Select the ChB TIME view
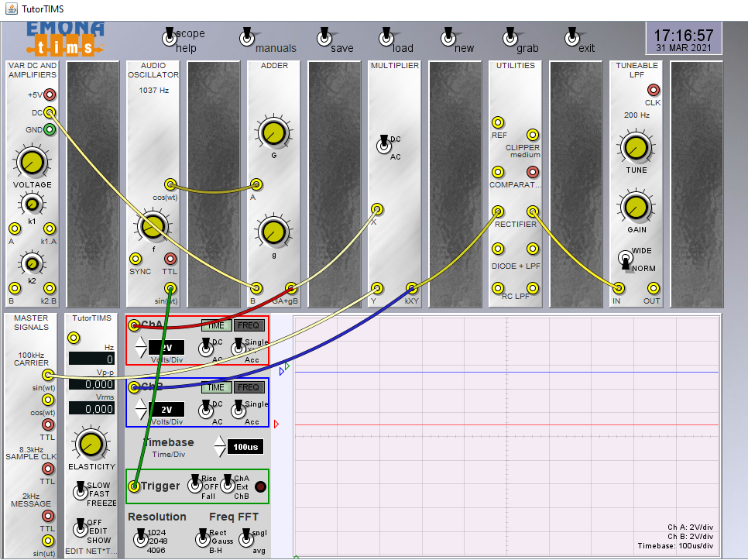The image size is (748, 560). click(217, 387)
